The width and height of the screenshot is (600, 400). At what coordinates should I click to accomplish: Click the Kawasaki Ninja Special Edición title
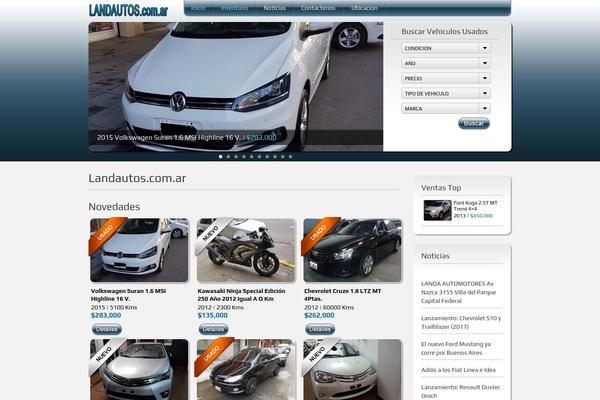pyautogui.click(x=241, y=295)
